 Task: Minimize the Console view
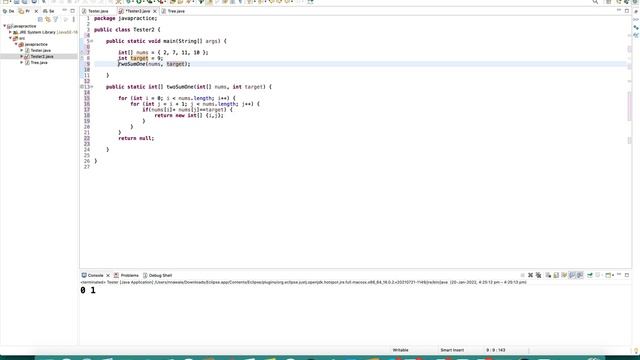click(619, 275)
